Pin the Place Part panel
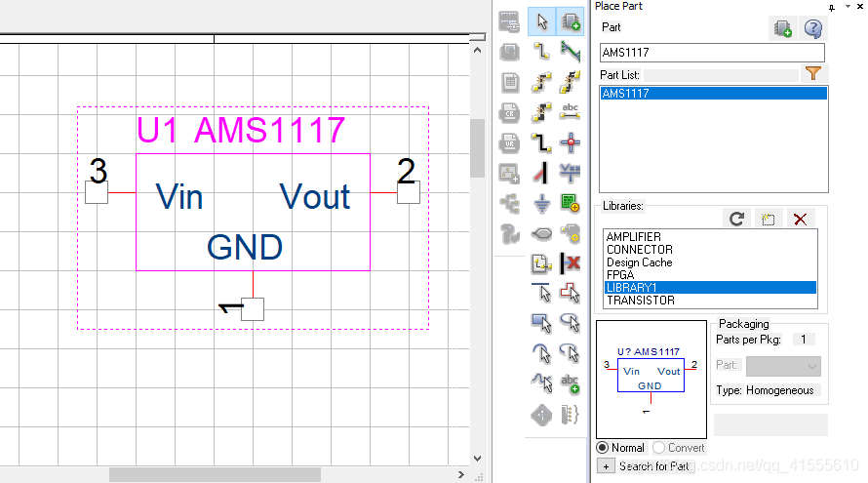 pos(832,7)
